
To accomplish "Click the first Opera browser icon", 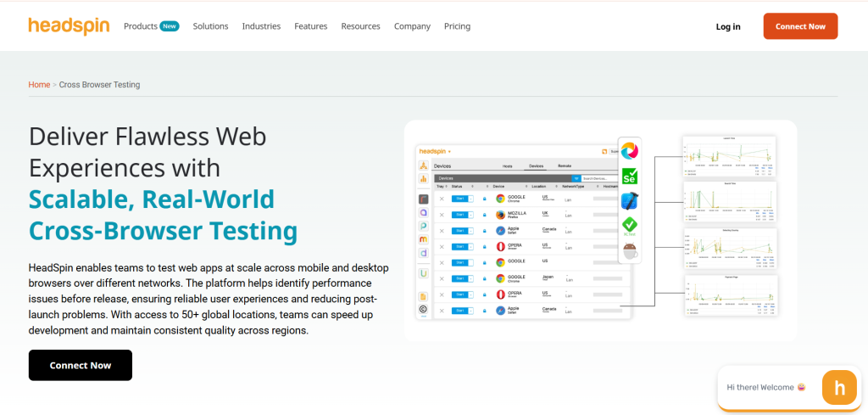I will [x=500, y=246].
